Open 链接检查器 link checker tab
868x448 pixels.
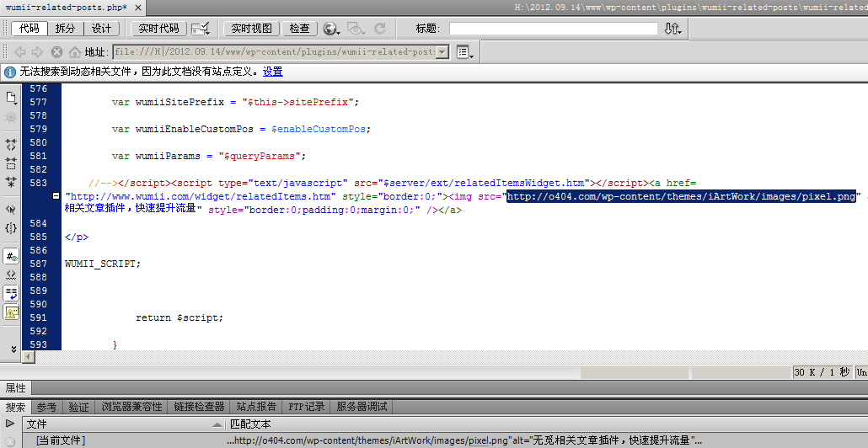[199, 407]
